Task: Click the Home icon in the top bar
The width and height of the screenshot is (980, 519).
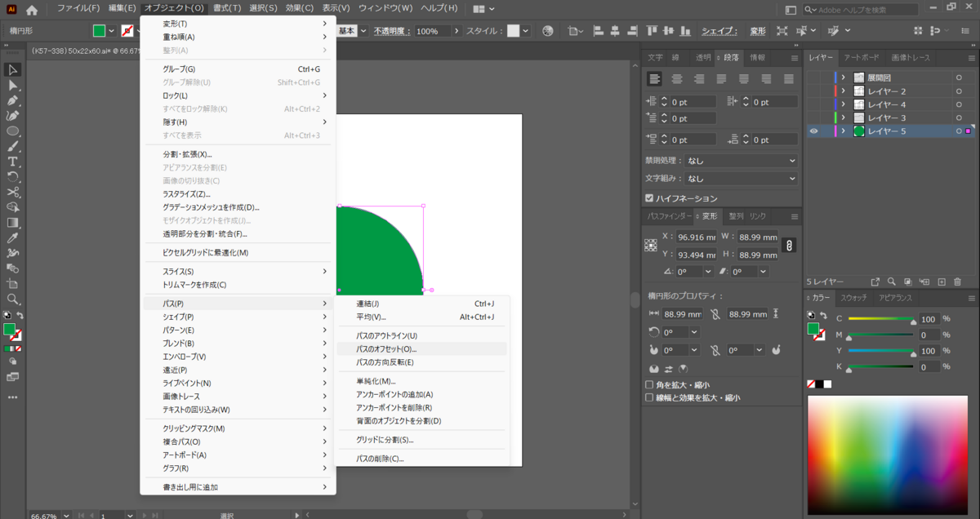Action: tap(32, 10)
